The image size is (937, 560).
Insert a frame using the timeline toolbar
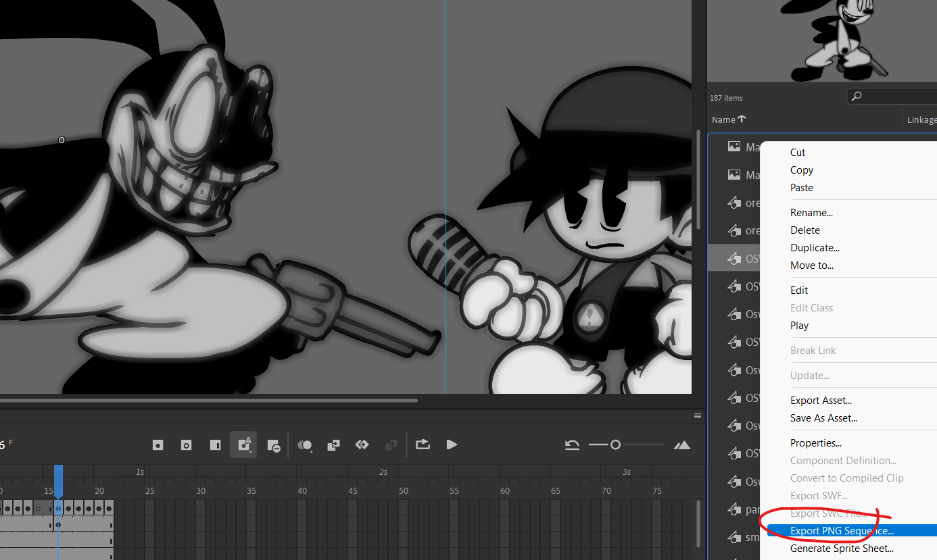point(215,445)
